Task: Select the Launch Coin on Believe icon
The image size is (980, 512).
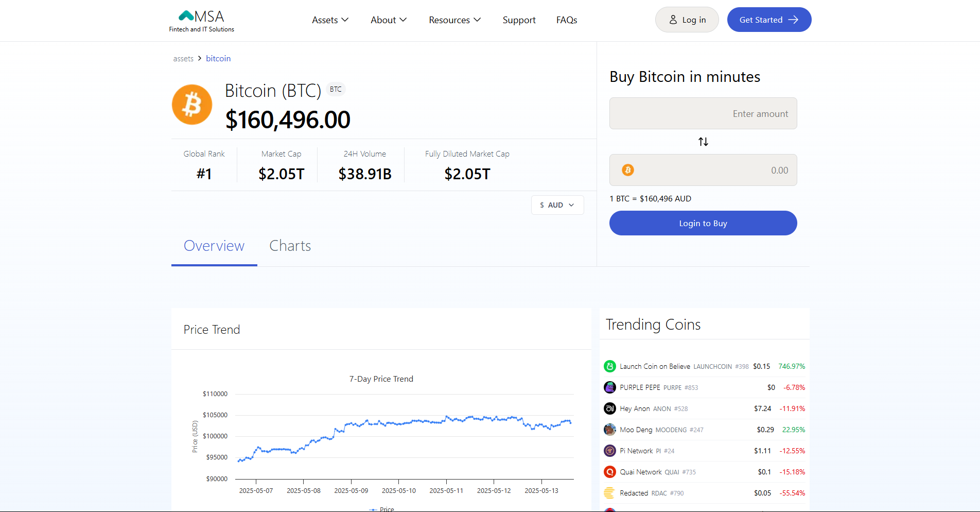Action: pos(610,366)
